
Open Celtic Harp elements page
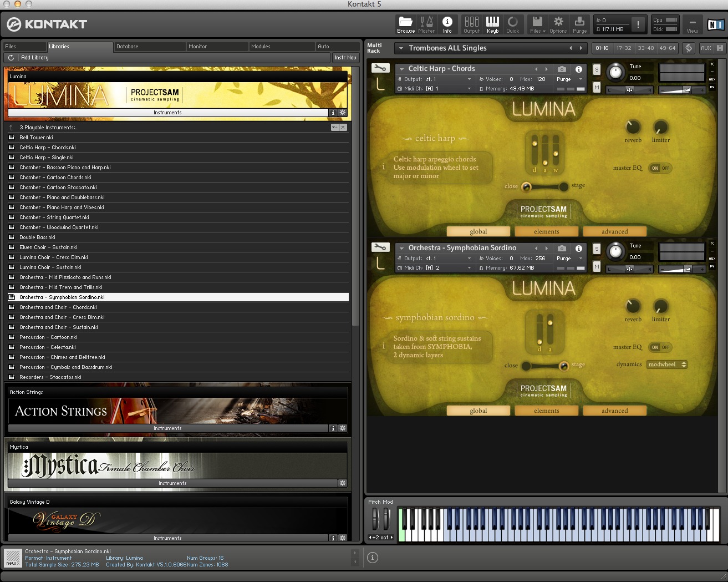(547, 231)
